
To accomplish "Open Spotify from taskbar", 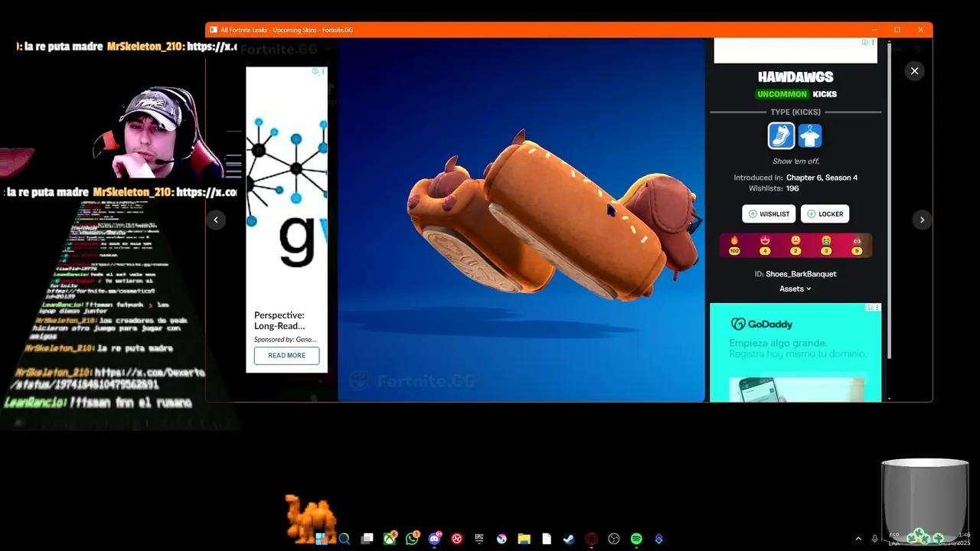I will 636,539.
